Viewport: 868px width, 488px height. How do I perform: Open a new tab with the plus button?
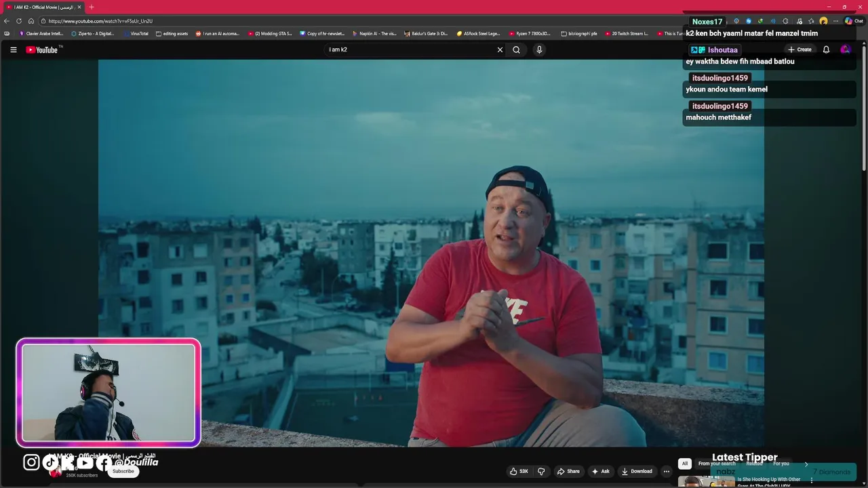point(92,7)
